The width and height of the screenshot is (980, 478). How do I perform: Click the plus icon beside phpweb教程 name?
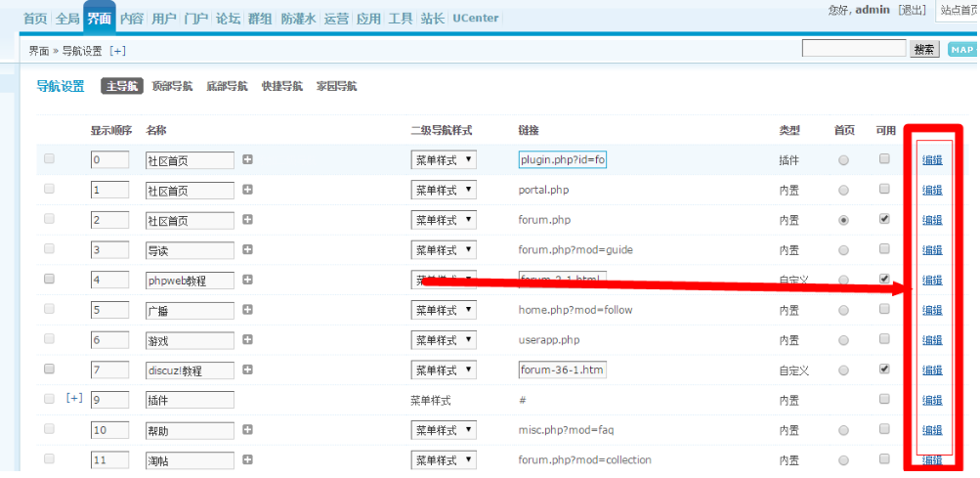(247, 280)
